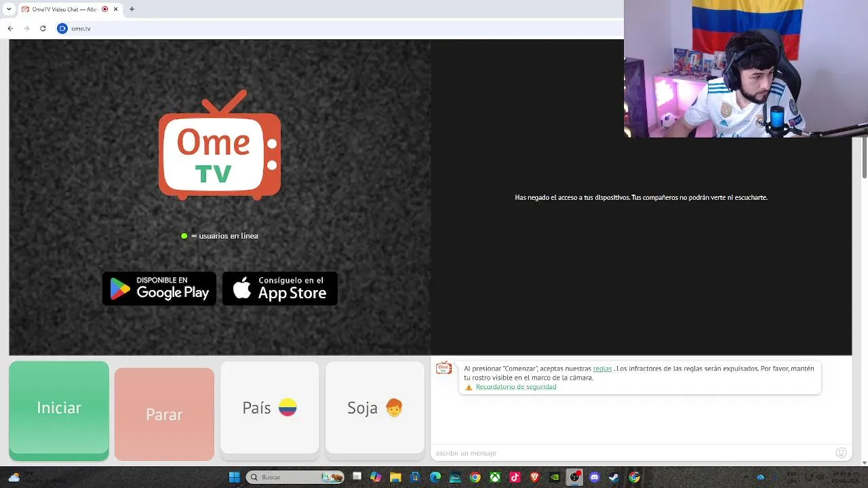Click the OmeTV avatar beside the chat notice

point(443,368)
